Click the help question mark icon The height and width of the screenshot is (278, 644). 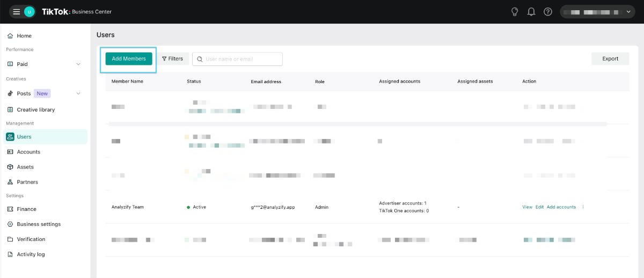click(548, 12)
